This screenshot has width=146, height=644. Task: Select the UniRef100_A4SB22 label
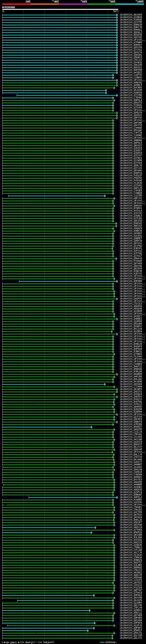[131, 72]
